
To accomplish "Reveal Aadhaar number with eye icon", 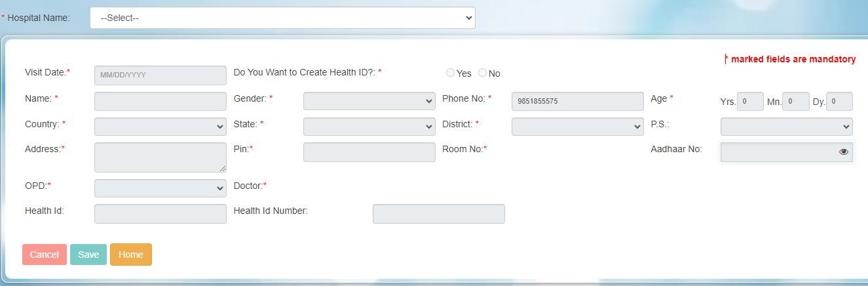I will (x=843, y=152).
